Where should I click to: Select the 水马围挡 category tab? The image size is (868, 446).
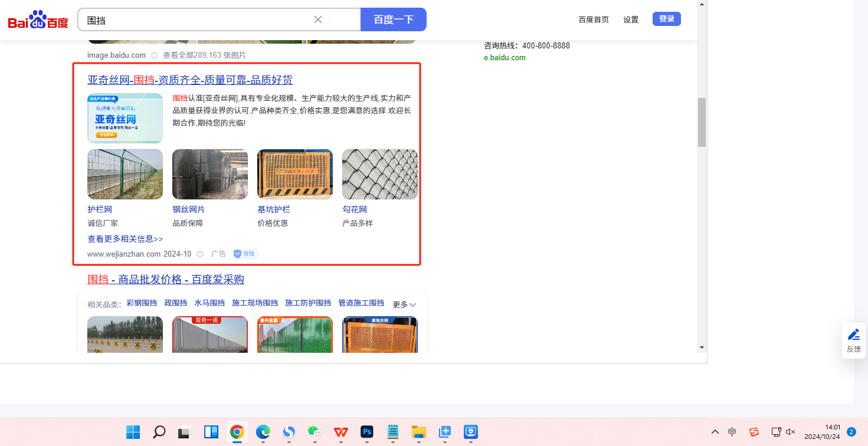(209, 303)
